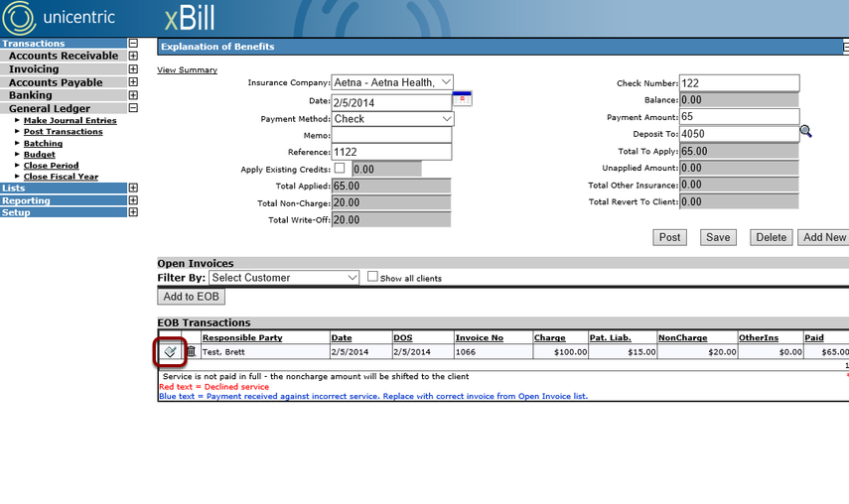849x504 pixels.
Task: Expand the Invoicing section
Action: (133, 69)
